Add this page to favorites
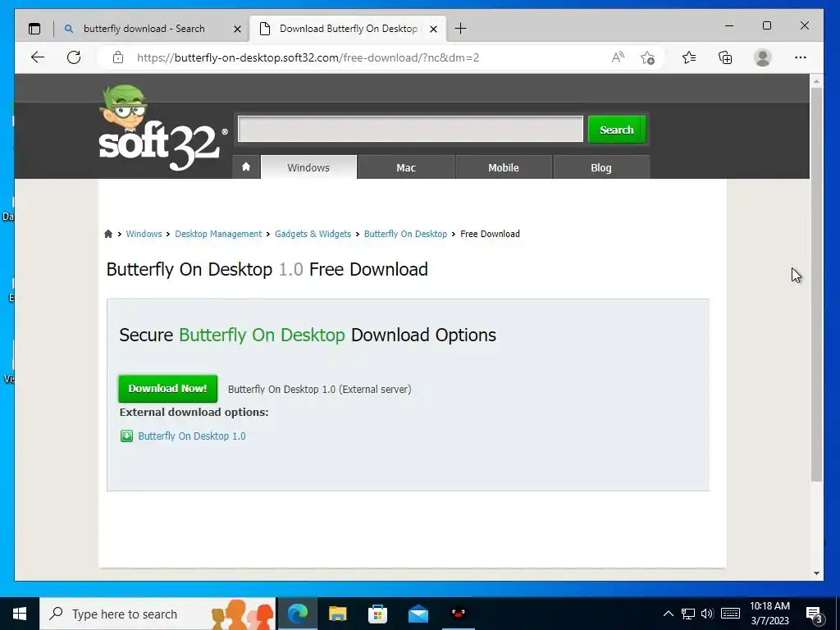This screenshot has width=840, height=630. (648, 57)
